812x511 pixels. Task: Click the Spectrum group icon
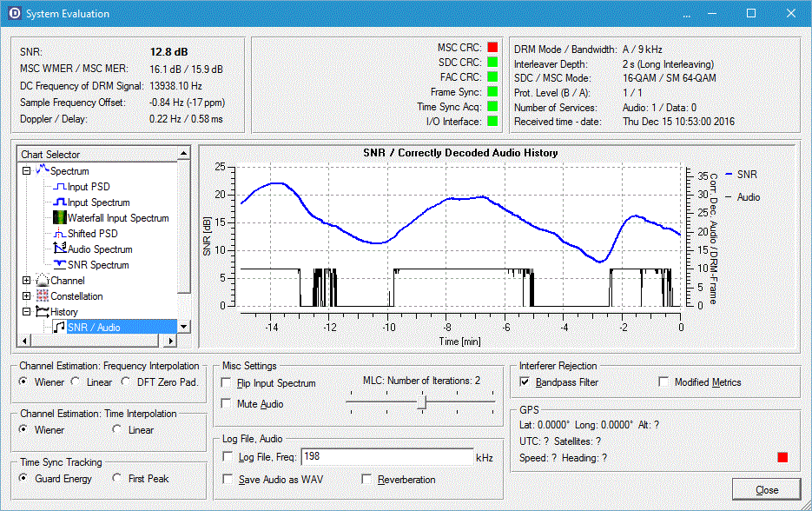[43, 170]
